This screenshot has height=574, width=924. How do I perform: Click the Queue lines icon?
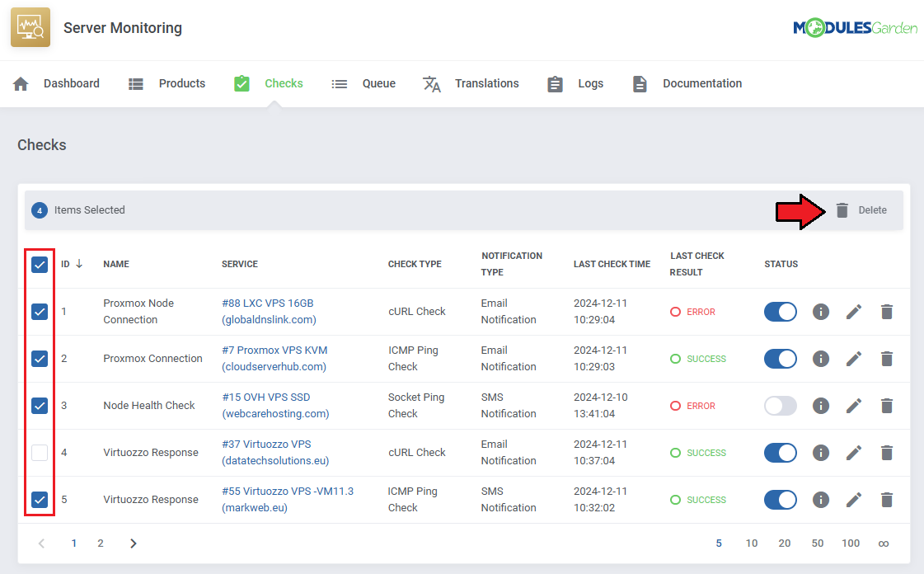click(340, 84)
